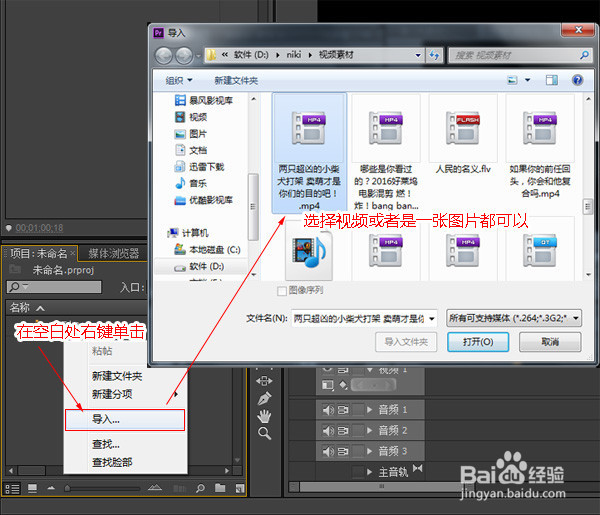
Task: Select the Slide tool above Pen tool
Action: tap(264, 381)
